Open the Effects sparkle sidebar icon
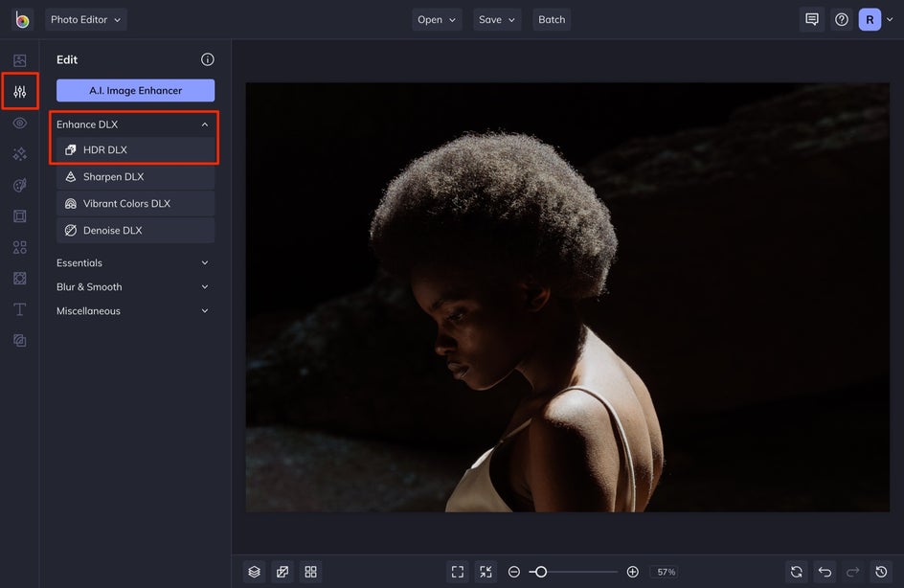This screenshot has height=588, width=904. 19,154
